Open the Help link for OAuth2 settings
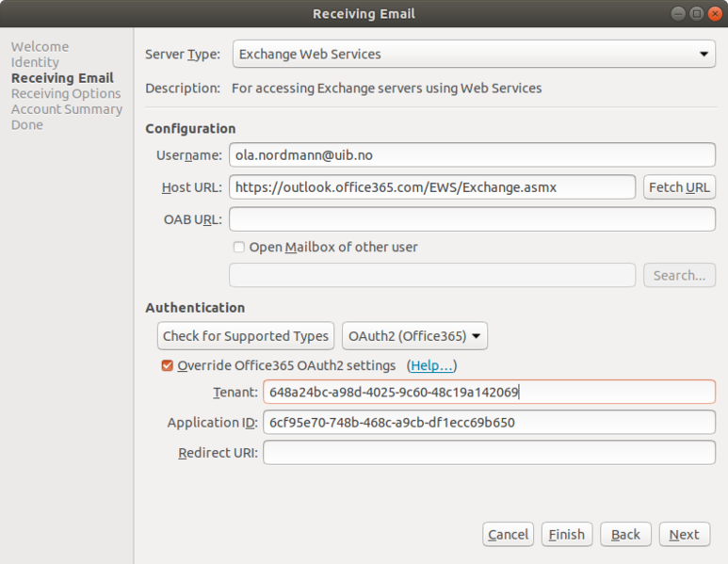 [431, 365]
